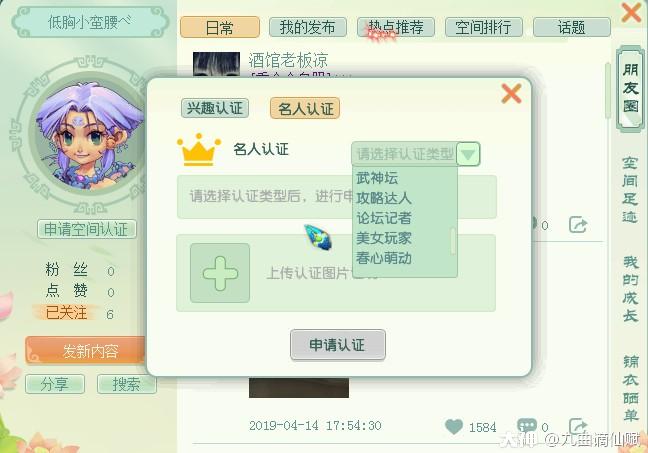
Task: Click the golden crown icon beside 名人认证
Action: pos(199,150)
